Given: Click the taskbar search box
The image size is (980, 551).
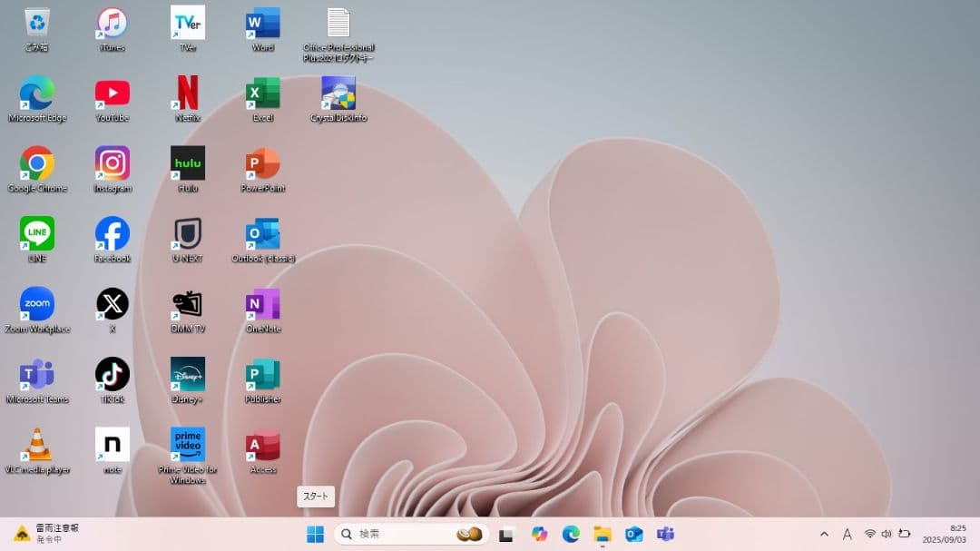Looking at the screenshot, I should pos(411,534).
